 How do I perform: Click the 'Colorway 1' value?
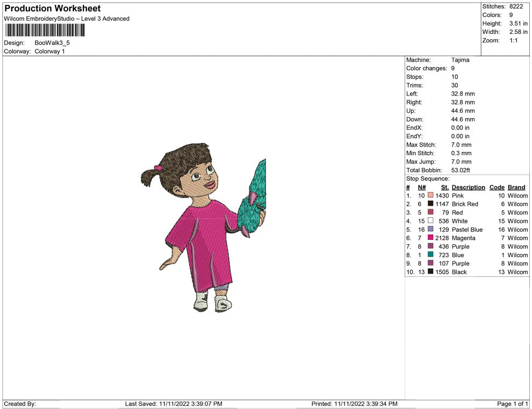click(49, 52)
